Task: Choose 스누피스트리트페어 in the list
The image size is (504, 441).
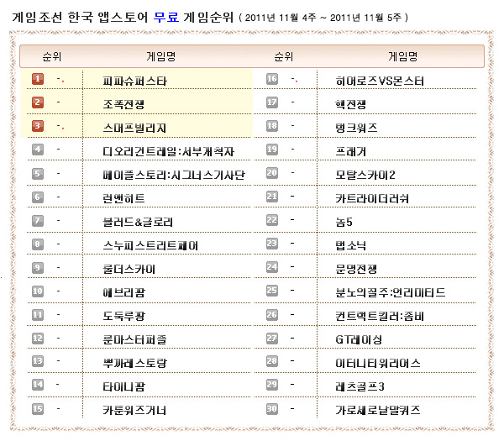Action: [150, 246]
